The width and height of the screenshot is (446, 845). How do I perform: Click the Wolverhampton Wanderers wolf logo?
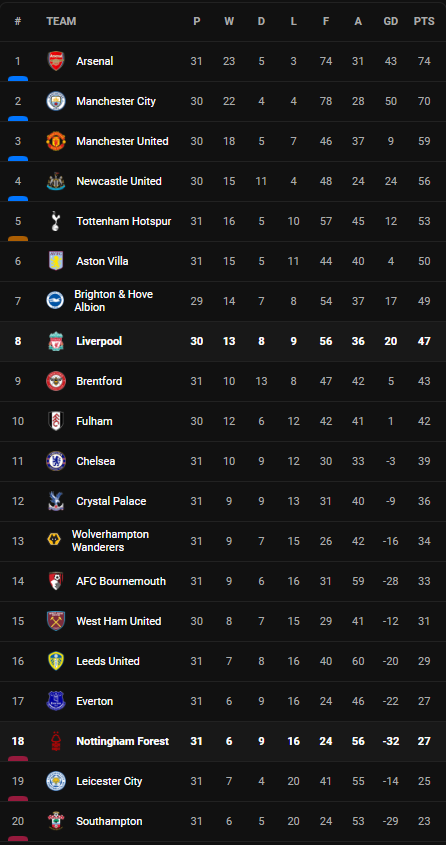54,541
